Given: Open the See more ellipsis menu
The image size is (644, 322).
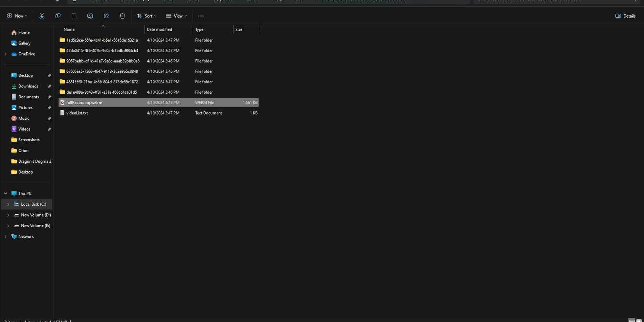Looking at the screenshot, I should (x=201, y=16).
